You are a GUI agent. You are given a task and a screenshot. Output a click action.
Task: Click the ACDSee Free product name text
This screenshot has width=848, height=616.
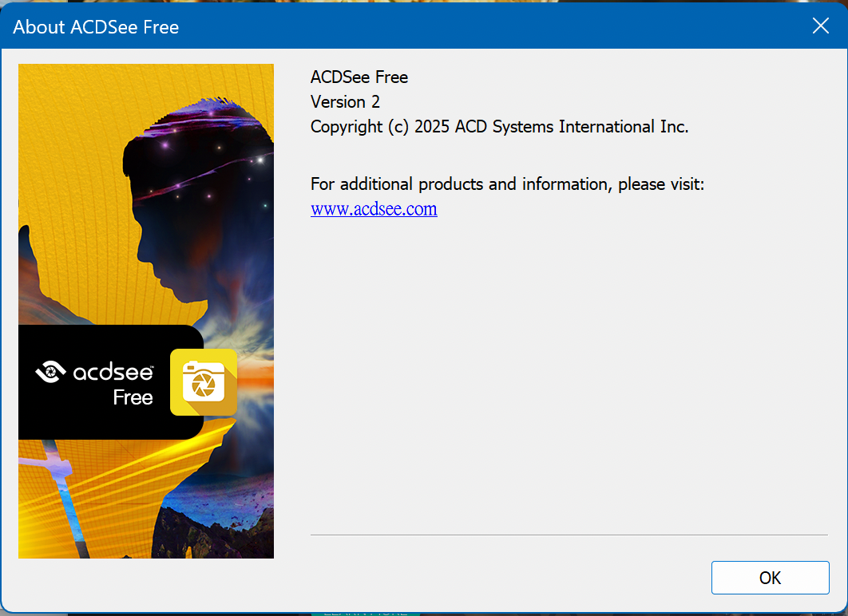[359, 77]
